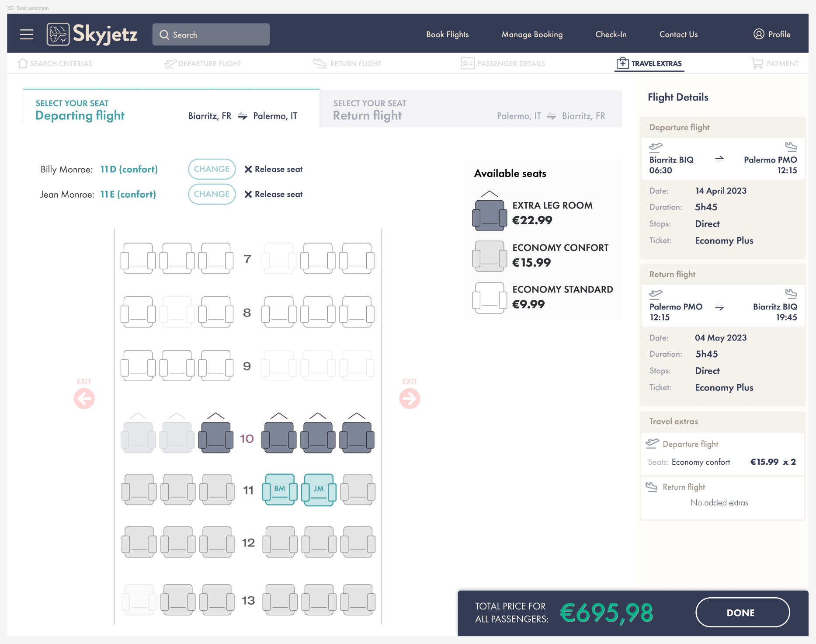The width and height of the screenshot is (816, 644).
Task: Open the hamburger menu
Action: 27,34
